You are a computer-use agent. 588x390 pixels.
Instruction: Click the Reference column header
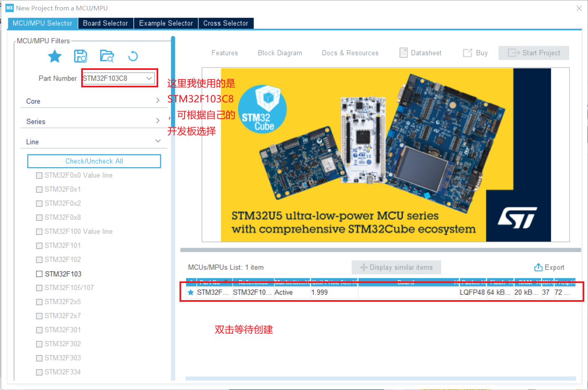click(253, 282)
